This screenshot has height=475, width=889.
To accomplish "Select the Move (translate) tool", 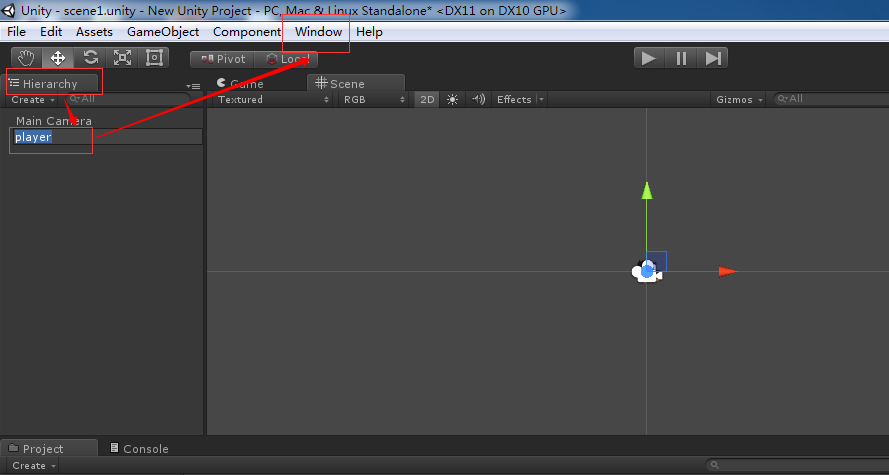I will pyautogui.click(x=58, y=58).
